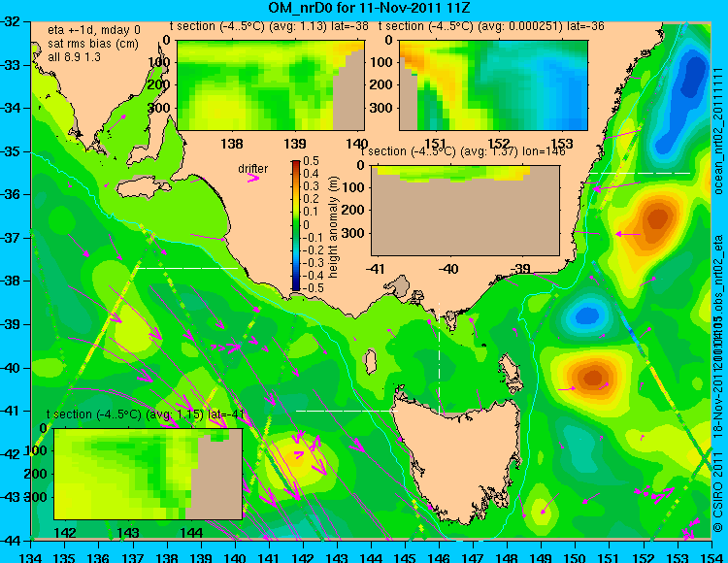This screenshot has width=728, height=563.
Task: Click the dark blue cold eddy near 153.5E, 33S
Action: coord(692,77)
